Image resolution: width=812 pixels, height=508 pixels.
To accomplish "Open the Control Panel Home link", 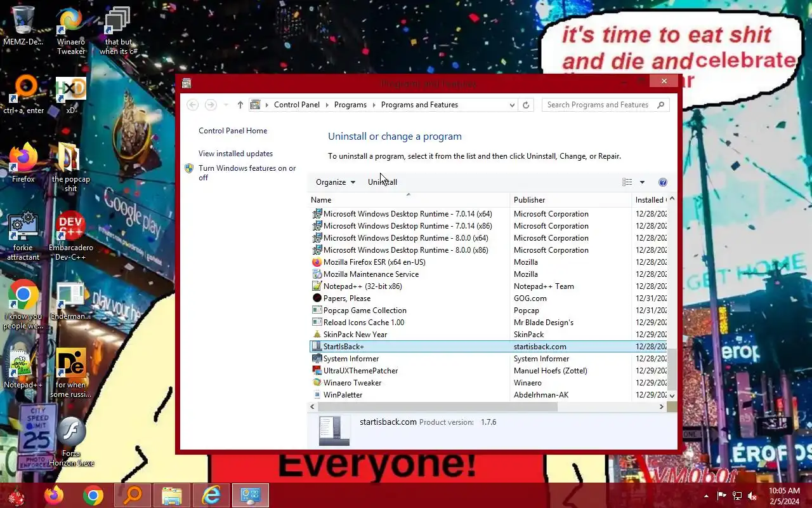I will (x=233, y=131).
